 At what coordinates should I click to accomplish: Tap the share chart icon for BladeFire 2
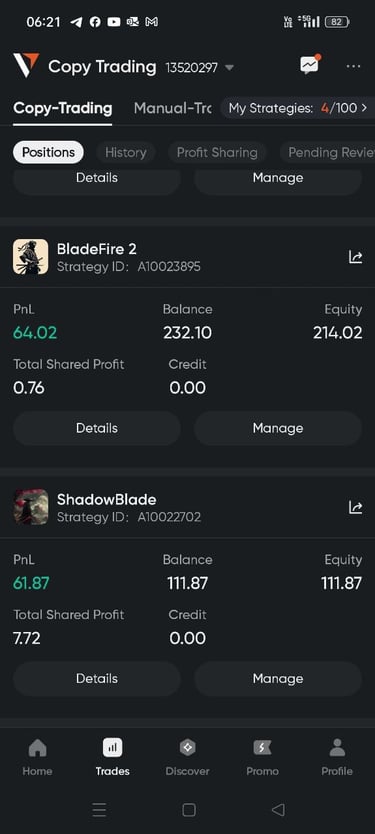[x=355, y=257]
